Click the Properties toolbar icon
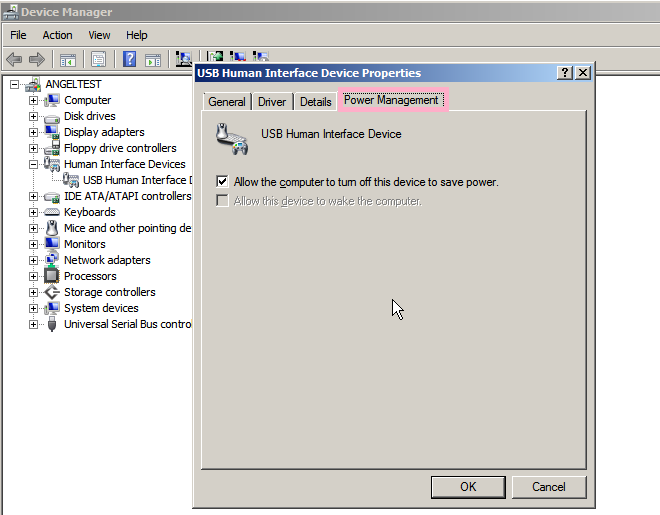 click(99, 59)
